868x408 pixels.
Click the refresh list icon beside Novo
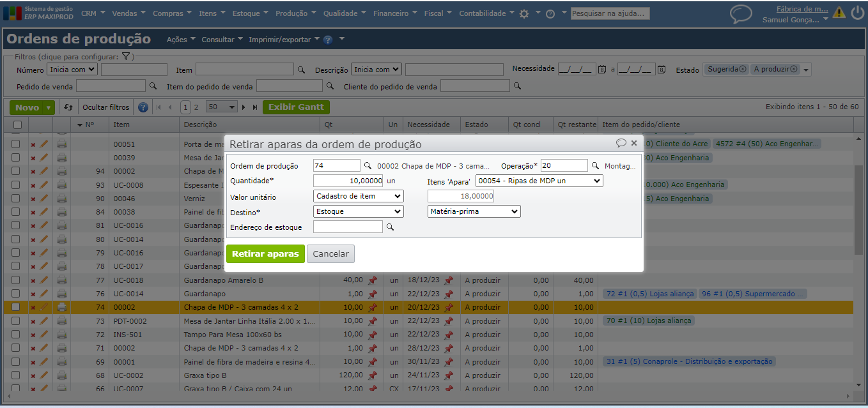(x=68, y=107)
